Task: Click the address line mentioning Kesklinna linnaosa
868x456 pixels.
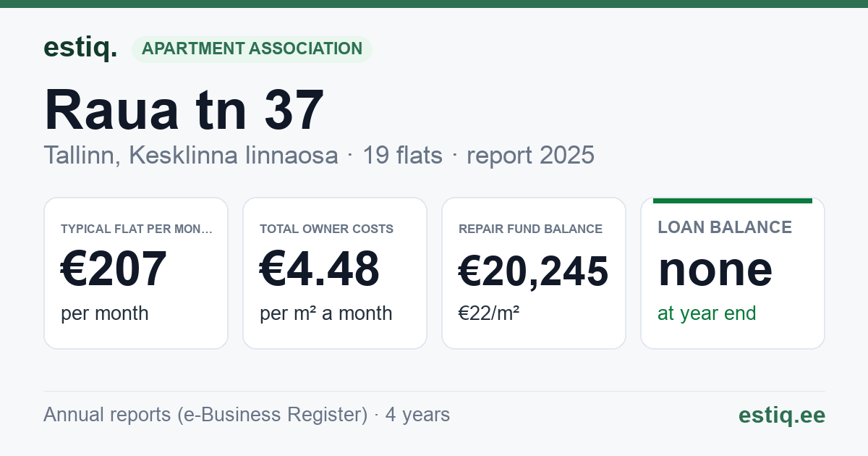Action: (319, 156)
